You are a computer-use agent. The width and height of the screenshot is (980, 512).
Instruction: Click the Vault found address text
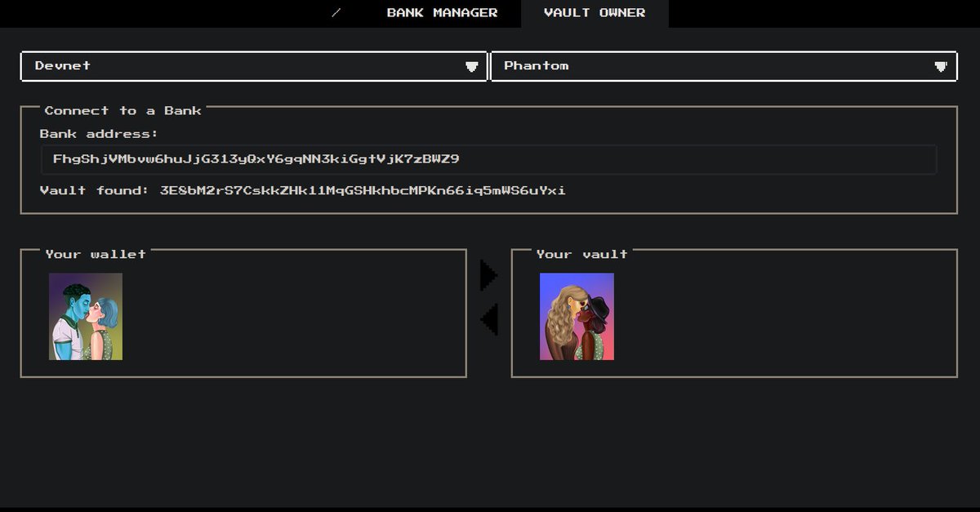(x=363, y=190)
